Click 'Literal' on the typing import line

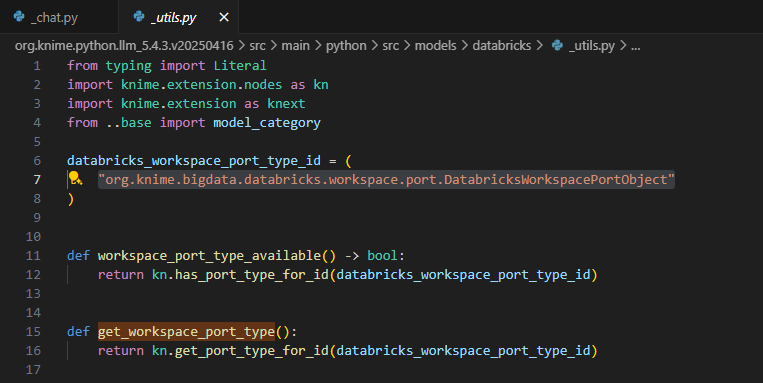click(x=240, y=66)
